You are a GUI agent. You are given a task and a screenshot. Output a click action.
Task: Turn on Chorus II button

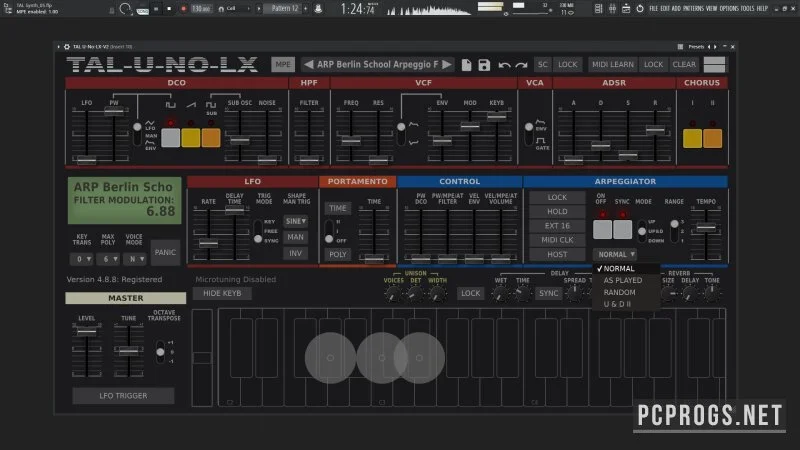coord(713,138)
